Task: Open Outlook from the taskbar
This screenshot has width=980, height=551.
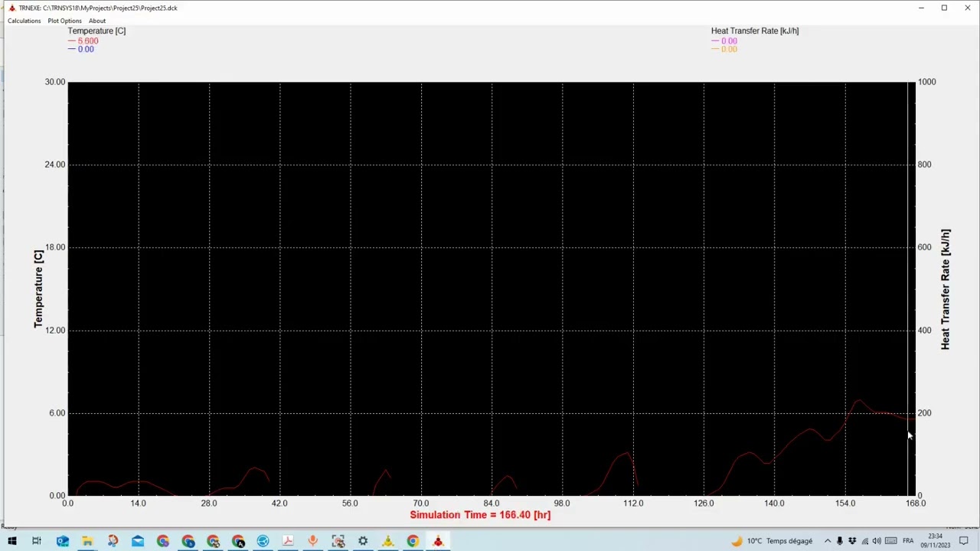Action: click(62, 541)
